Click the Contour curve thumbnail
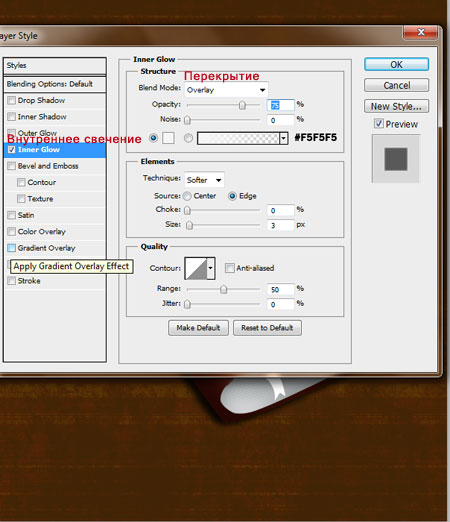This screenshot has height=522, width=450. [x=196, y=268]
